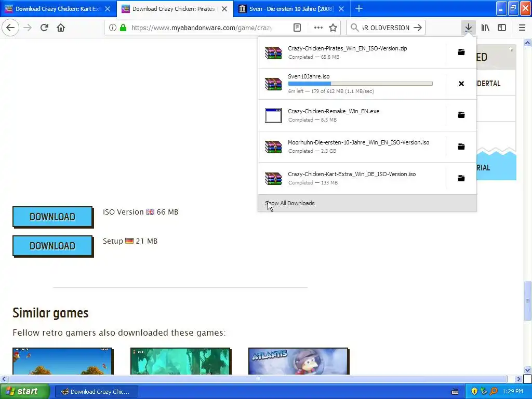
Task: Cancel the Sven10Jahre.iso download
Action: coord(461,84)
